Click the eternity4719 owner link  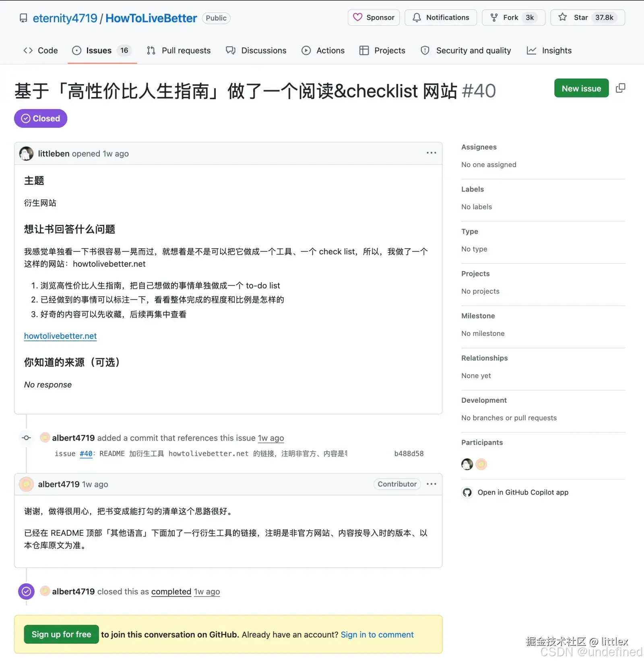65,18
